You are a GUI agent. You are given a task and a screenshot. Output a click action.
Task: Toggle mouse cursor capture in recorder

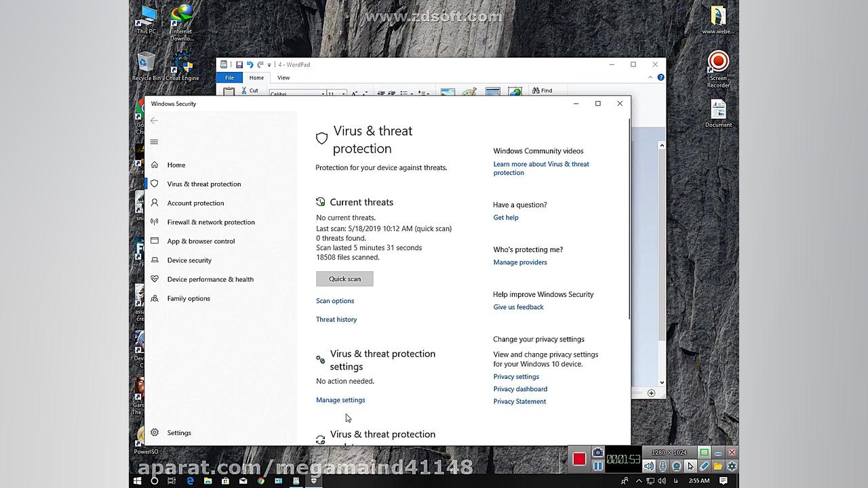(690, 466)
